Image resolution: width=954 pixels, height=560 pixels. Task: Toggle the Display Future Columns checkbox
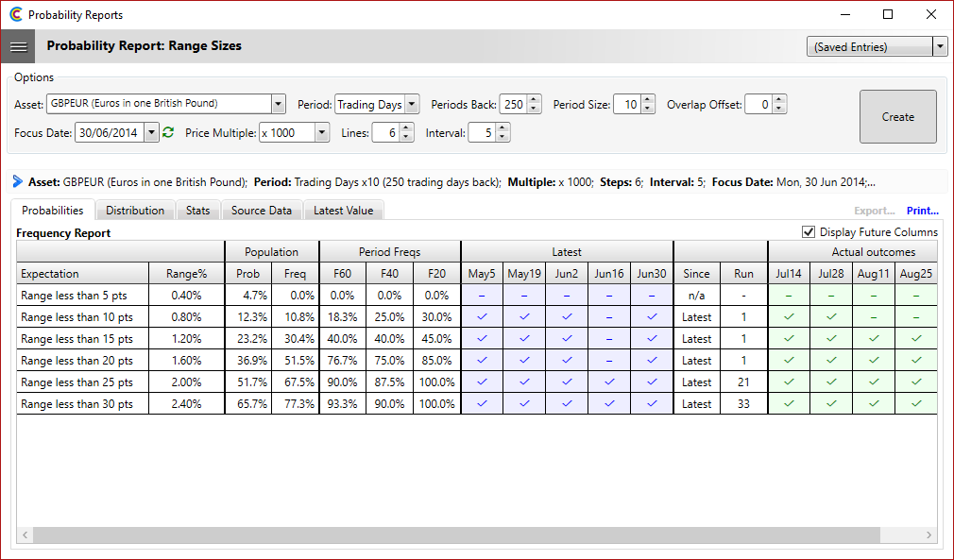click(x=809, y=231)
